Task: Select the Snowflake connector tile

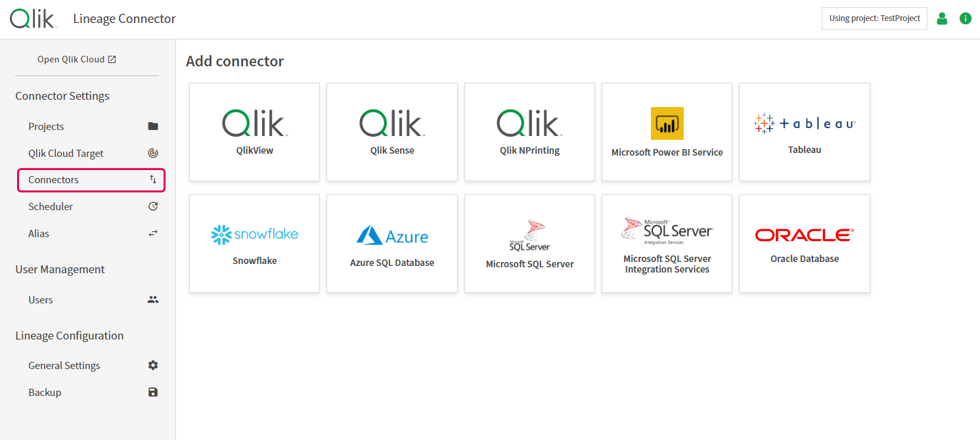Action: point(254,244)
